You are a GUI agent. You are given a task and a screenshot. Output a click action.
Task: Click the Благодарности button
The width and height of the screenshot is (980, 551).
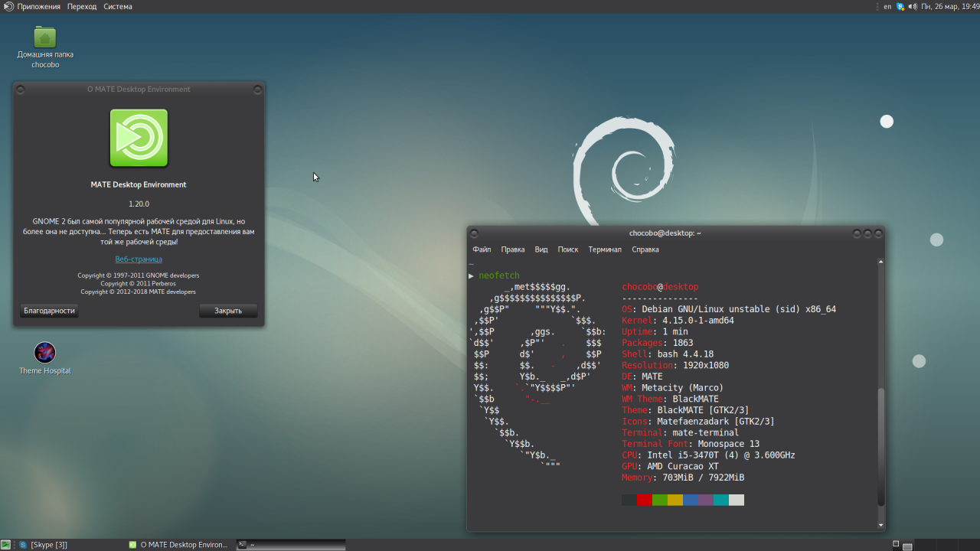pyautogui.click(x=49, y=311)
